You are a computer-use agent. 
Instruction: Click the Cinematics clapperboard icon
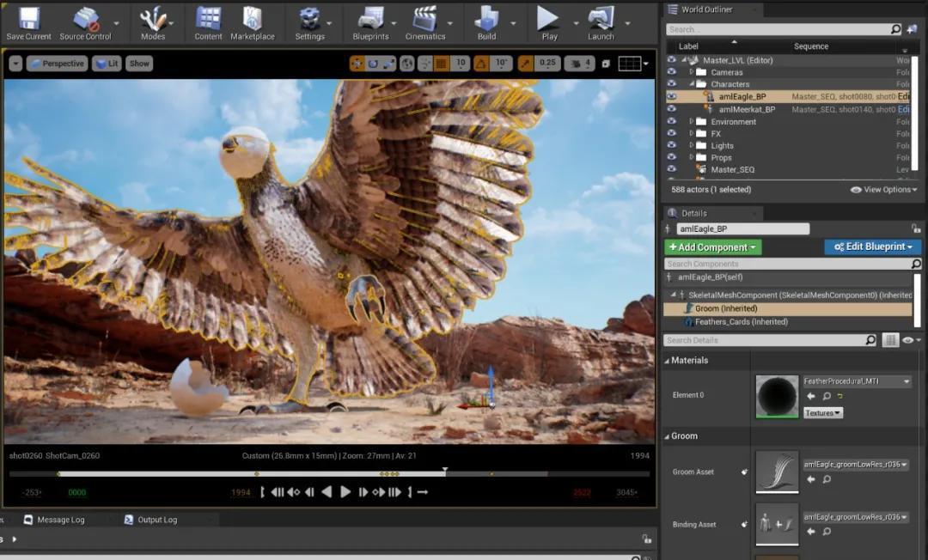tap(425, 23)
